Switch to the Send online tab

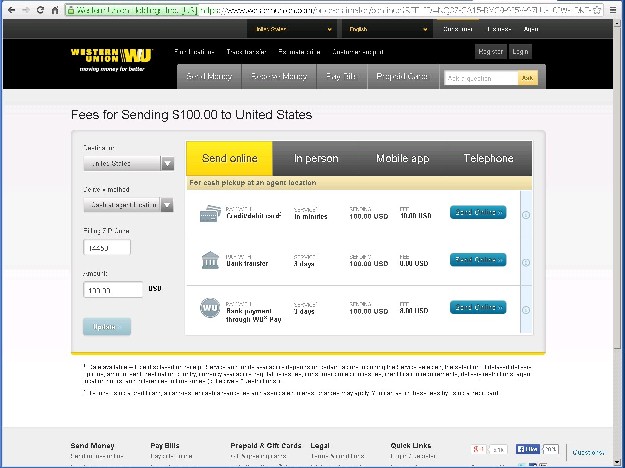point(229,158)
